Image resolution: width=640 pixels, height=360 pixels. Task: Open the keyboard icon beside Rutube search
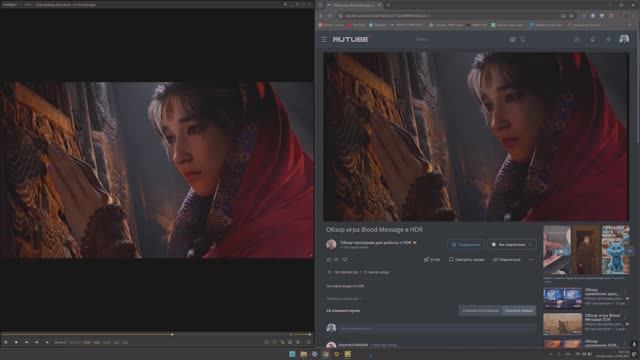point(512,40)
